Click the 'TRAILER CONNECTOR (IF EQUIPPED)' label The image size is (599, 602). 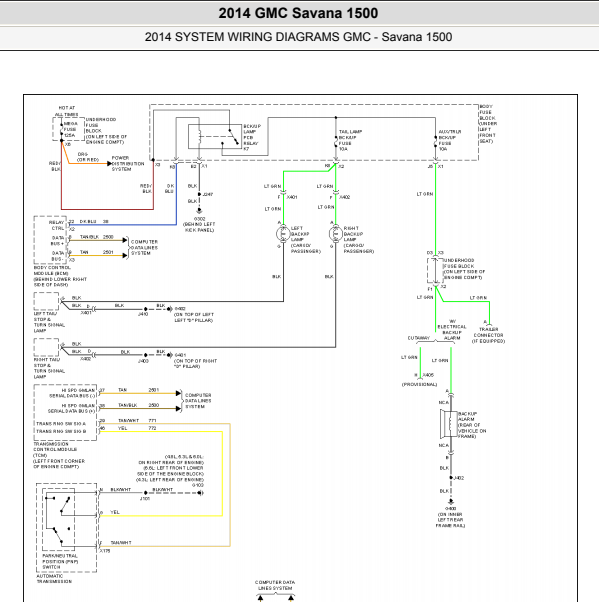coord(488,335)
